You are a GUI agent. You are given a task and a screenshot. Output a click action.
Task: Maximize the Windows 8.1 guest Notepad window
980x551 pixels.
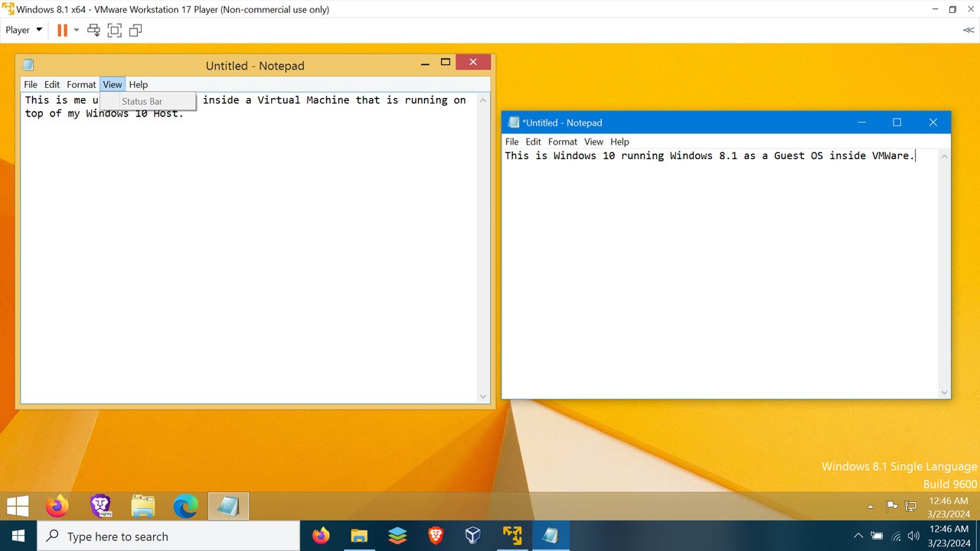click(x=445, y=62)
